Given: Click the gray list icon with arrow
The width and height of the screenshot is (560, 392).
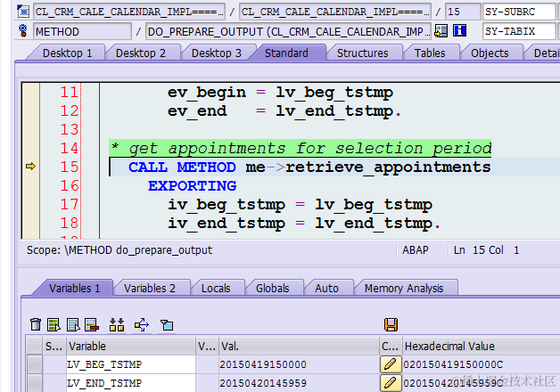Looking at the screenshot, I should (73, 324).
